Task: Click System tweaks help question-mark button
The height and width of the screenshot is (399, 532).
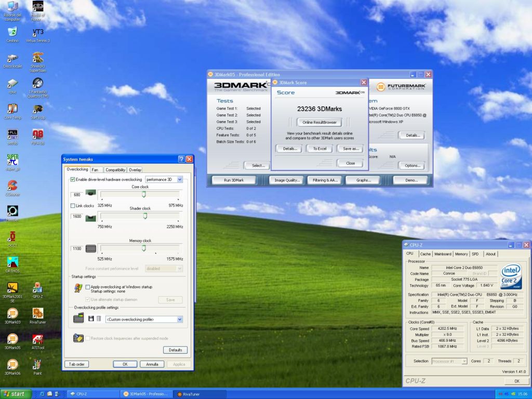Action: click(x=181, y=159)
